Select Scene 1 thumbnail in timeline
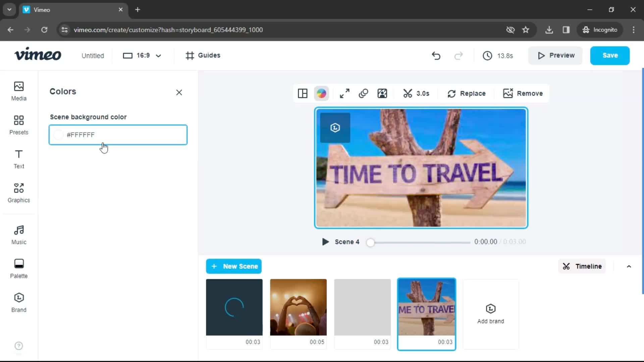The height and width of the screenshot is (362, 644). coord(234,307)
